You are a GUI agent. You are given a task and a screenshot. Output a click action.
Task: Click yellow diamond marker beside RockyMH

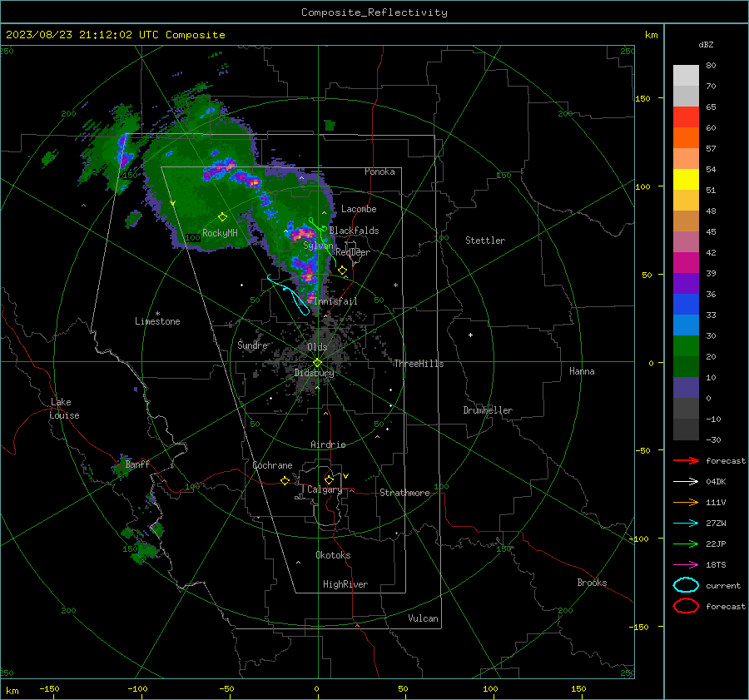click(x=222, y=217)
